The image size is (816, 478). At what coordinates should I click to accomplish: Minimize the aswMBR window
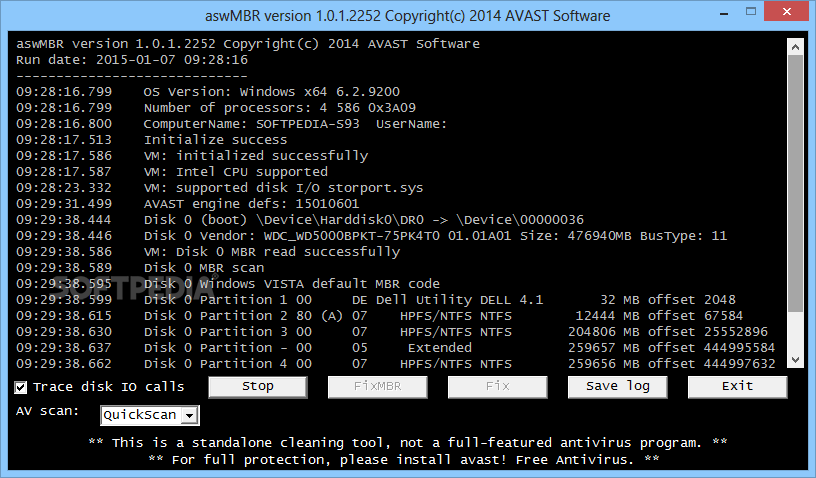click(x=723, y=12)
